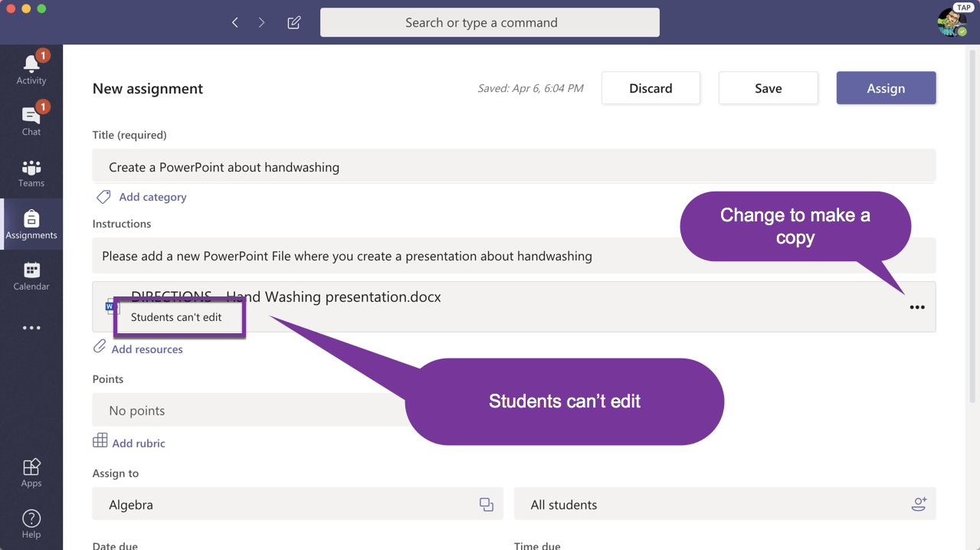Open Chat from the sidebar
Viewport: 980px width, 550px height.
click(x=31, y=120)
